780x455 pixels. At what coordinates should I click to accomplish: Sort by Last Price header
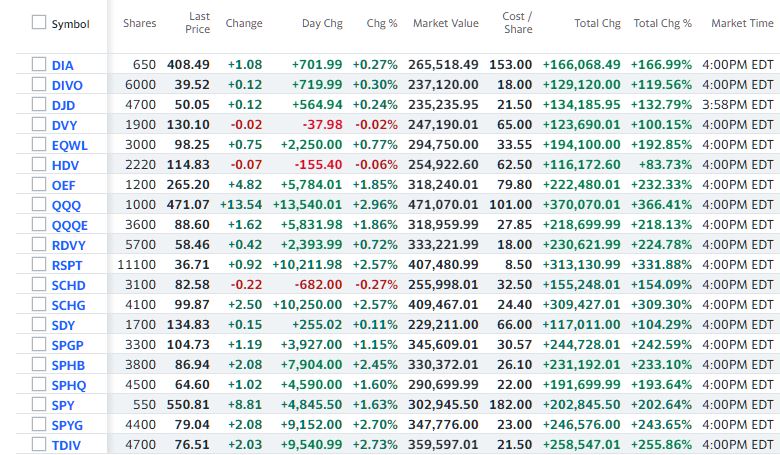[x=196, y=23]
